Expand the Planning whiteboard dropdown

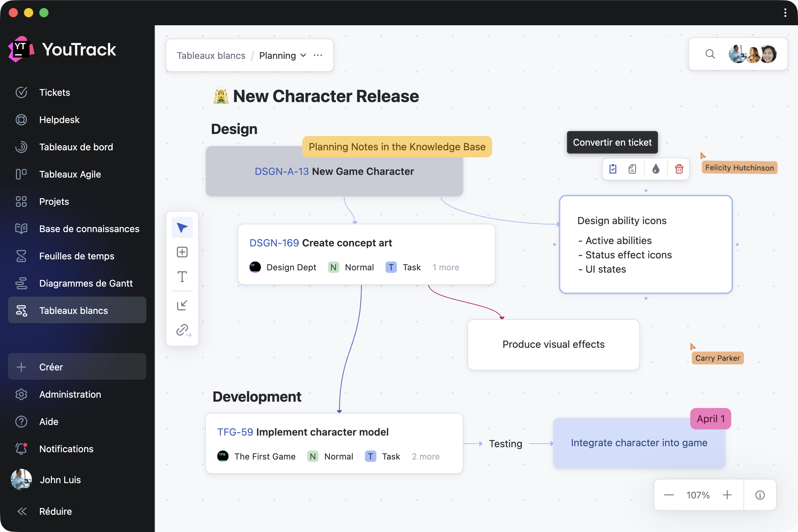pyautogui.click(x=303, y=55)
